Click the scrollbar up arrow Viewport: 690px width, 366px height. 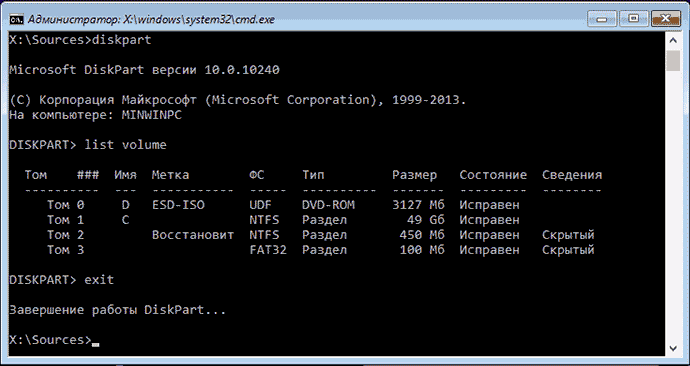673,40
